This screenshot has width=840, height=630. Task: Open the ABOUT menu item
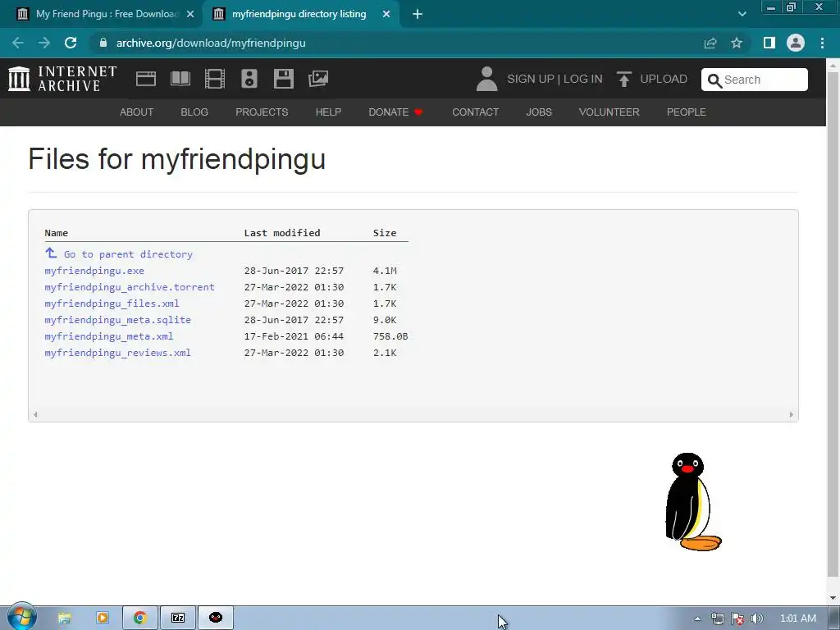[137, 112]
